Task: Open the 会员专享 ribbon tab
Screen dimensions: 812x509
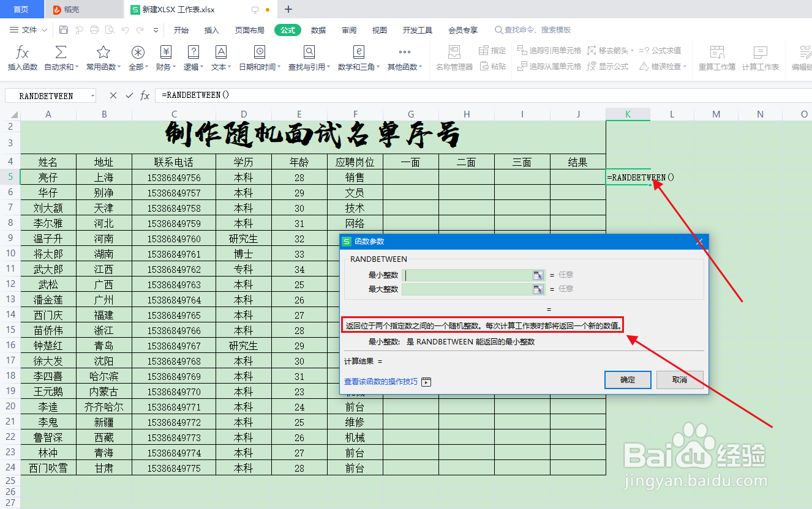Action: pos(463,30)
